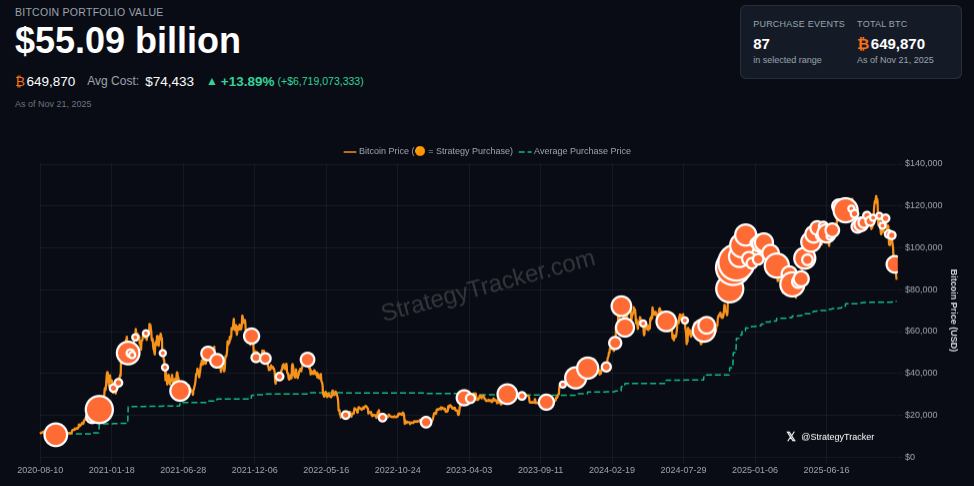Click the PURCHASE EVENTS label
The image size is (974, 486).
[799, 24]
